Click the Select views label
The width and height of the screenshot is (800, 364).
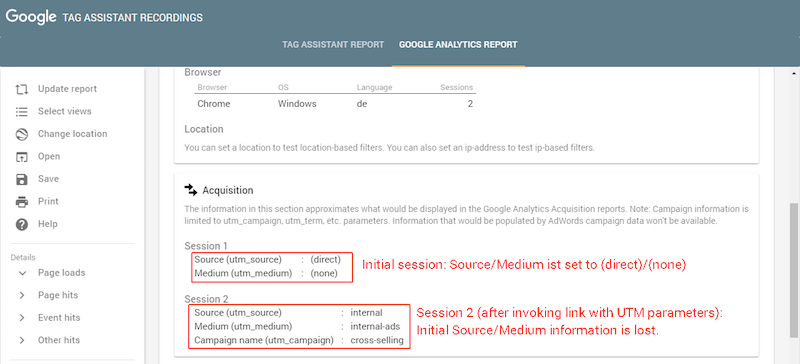pyautogui.click(x=65, y=111)
